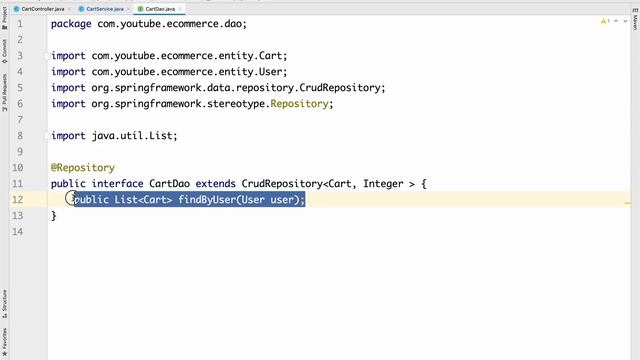Click the CartDao interface name
Screen dimensions: 640x360
(x=169, y=184)
